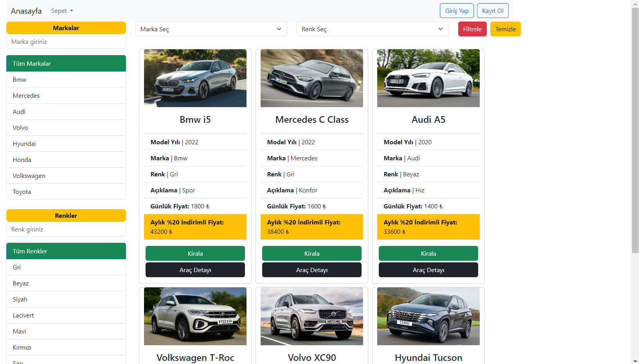
Task: Click the scrollbar up arrow
Action: point(635,4)
